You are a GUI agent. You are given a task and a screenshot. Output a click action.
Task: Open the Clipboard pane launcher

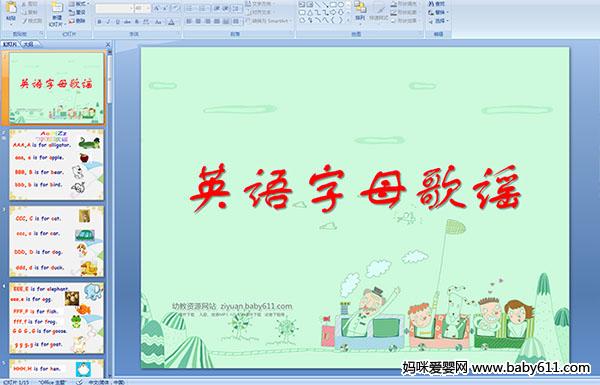coord(41,33)
